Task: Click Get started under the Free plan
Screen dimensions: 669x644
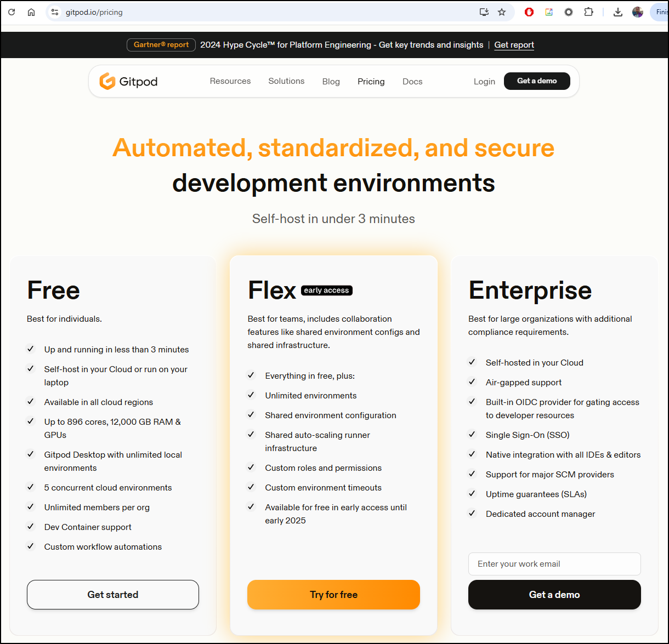Action: 113,595
